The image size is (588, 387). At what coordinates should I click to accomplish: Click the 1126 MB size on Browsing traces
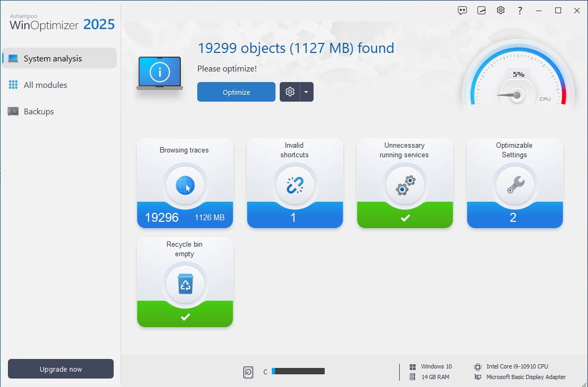(x=209, y=218)
